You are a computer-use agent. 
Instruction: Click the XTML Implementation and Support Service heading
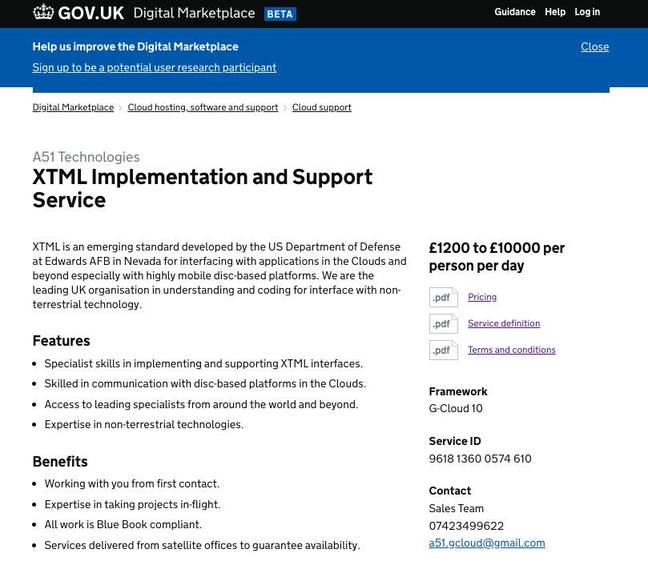(x=202, y=188)
